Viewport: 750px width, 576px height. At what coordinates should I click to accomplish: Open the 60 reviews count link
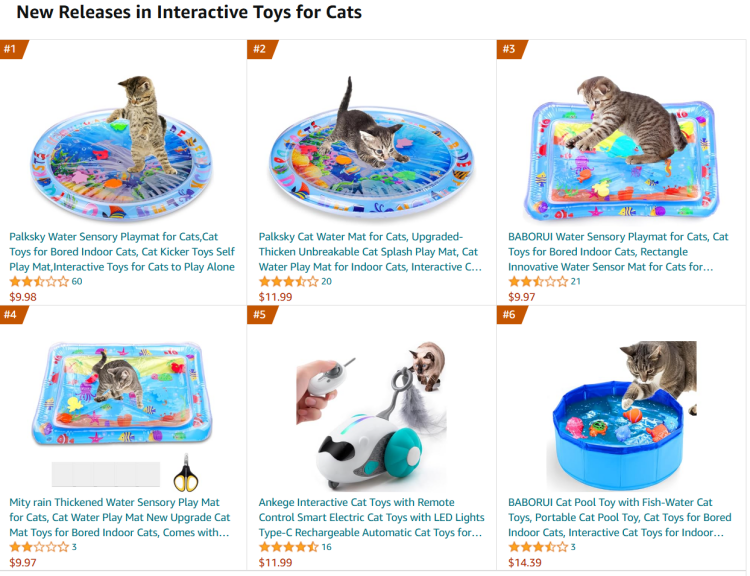[77, 282]
